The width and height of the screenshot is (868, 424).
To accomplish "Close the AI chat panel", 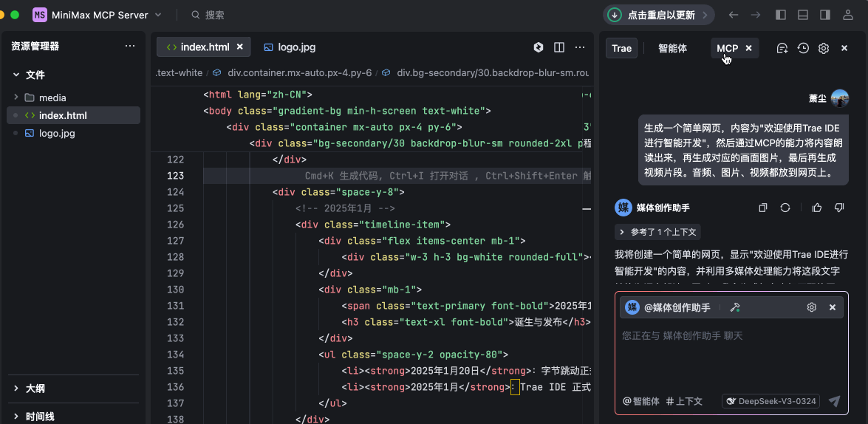I will click(x=844, y=48).
